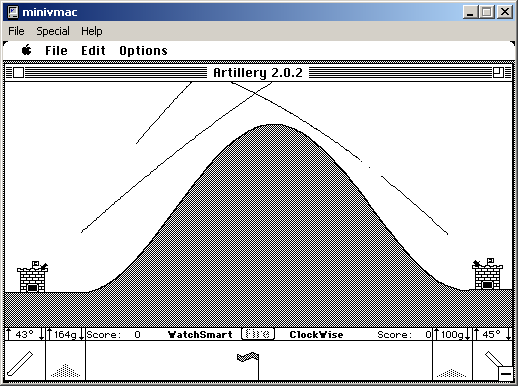Open the Edit menu
The height and width of the screenshot is (386, 518).
click(93, 51)
